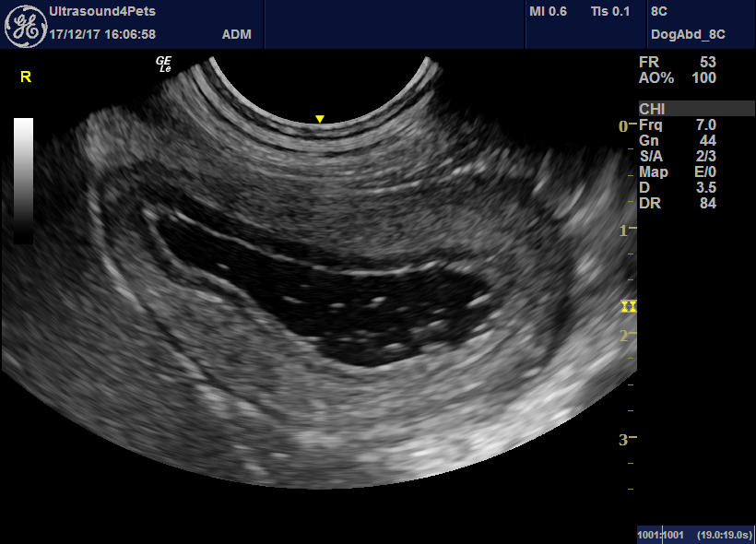Select the Gn 44 gain parameter
This screenshot has width=756, height=544.
(678, 141)
